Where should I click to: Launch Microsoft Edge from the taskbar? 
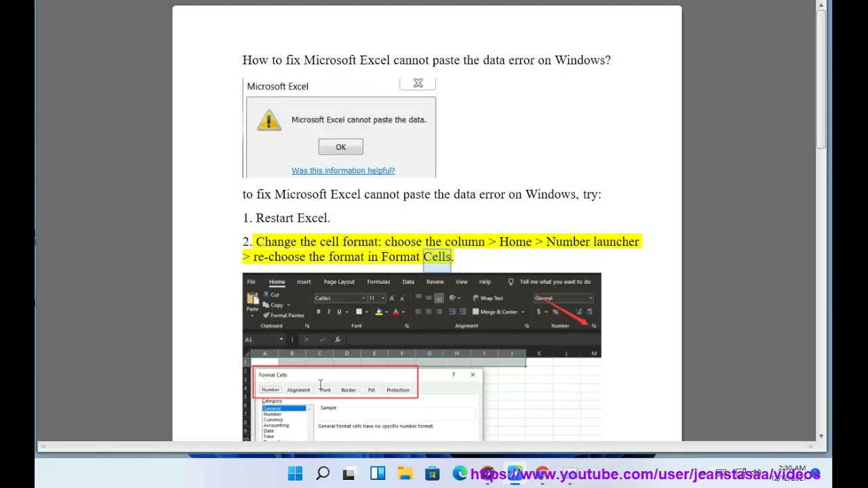(x=460, y=474)
